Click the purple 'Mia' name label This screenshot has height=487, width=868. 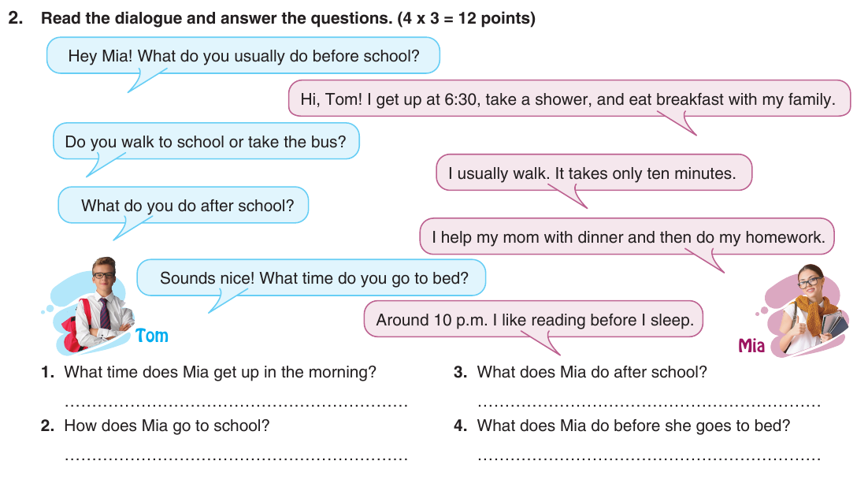[x=751, y=346]
